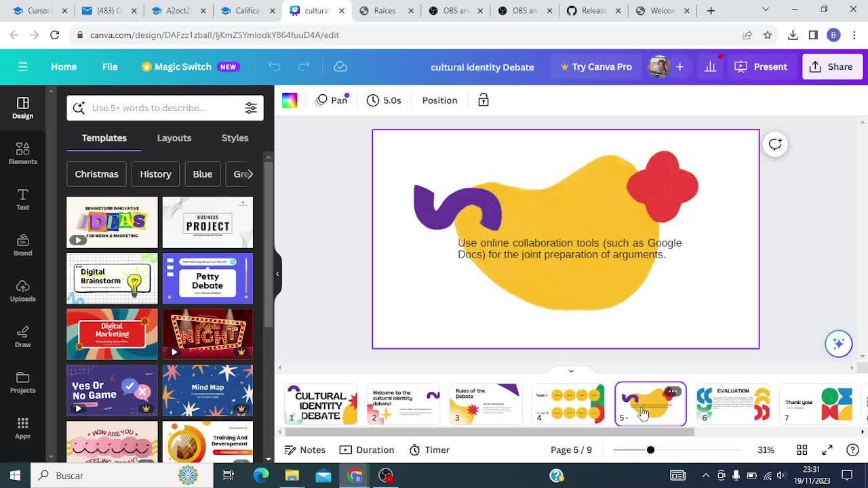This screenshot has height=488, width=868.
Task: Filter templates by History chip
Action: tap(155, 174)
